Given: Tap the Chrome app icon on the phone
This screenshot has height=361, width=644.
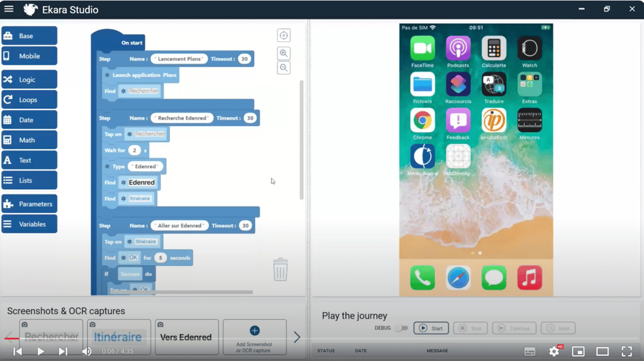Looking at the screenshot, I should coord(422,121).
